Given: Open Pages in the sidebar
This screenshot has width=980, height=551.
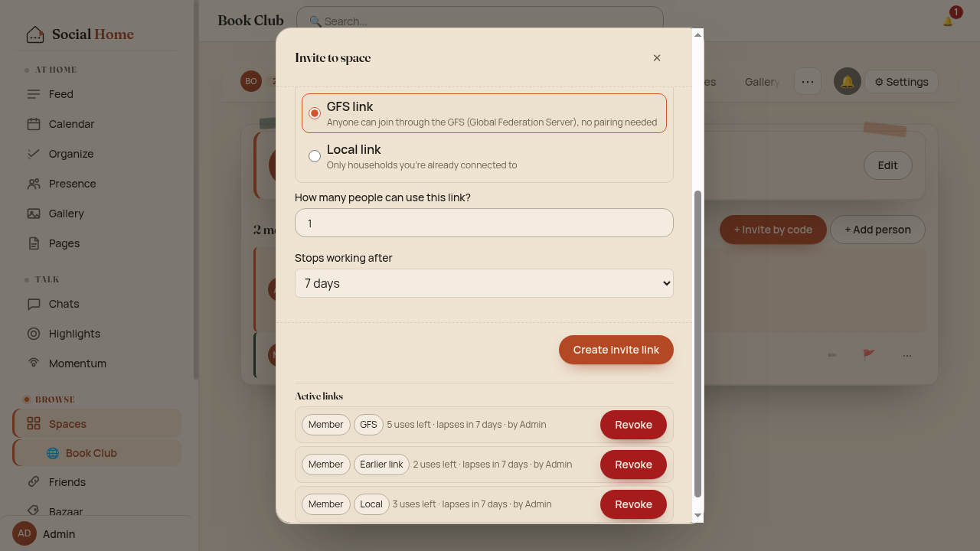Looking at the screenshot, I should (x=97, y=243).
